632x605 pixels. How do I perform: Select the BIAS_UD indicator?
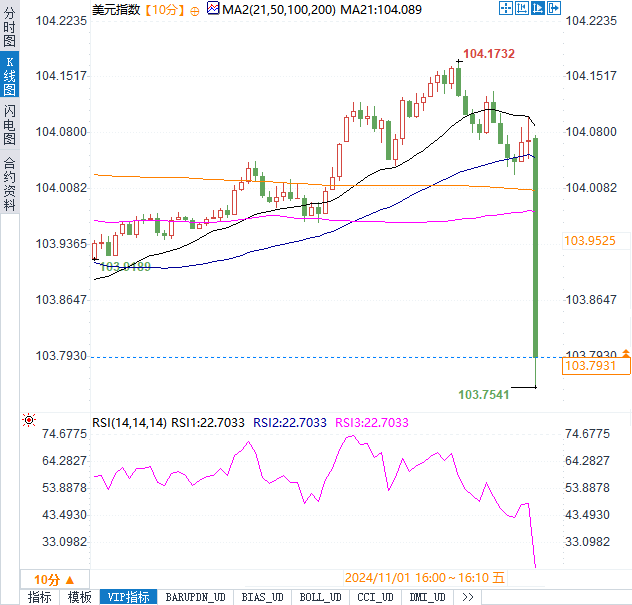pos(263,597)
